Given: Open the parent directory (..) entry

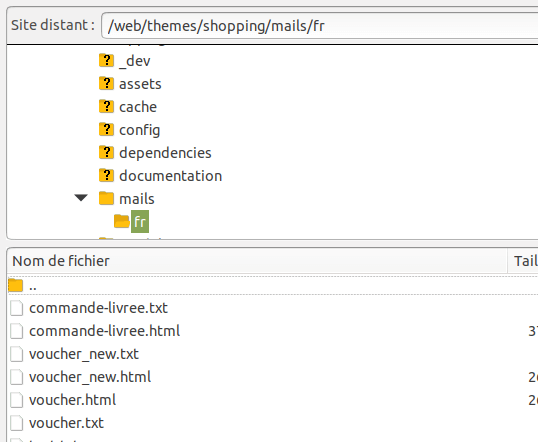Looking at the screenshot, I should click(33, 286).
